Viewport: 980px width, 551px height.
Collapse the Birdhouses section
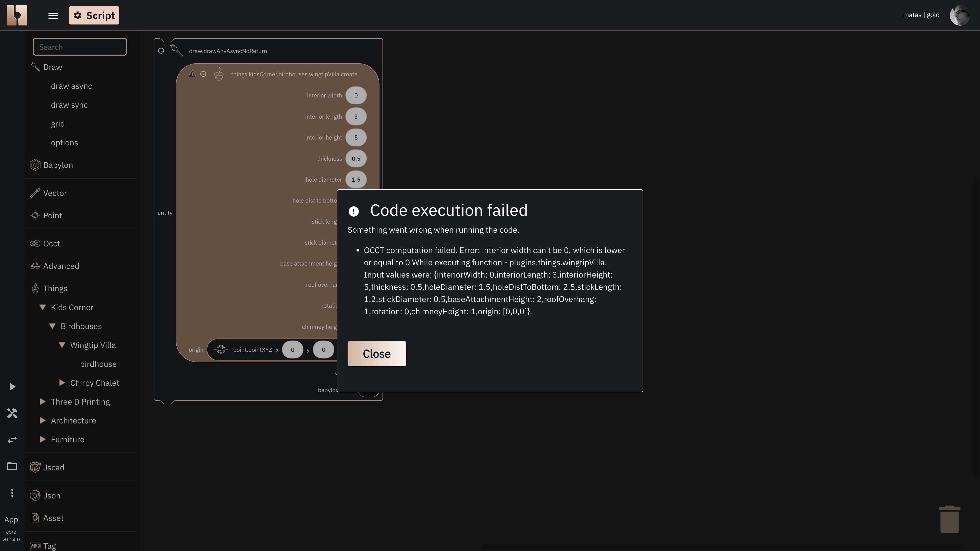point(53,326)
